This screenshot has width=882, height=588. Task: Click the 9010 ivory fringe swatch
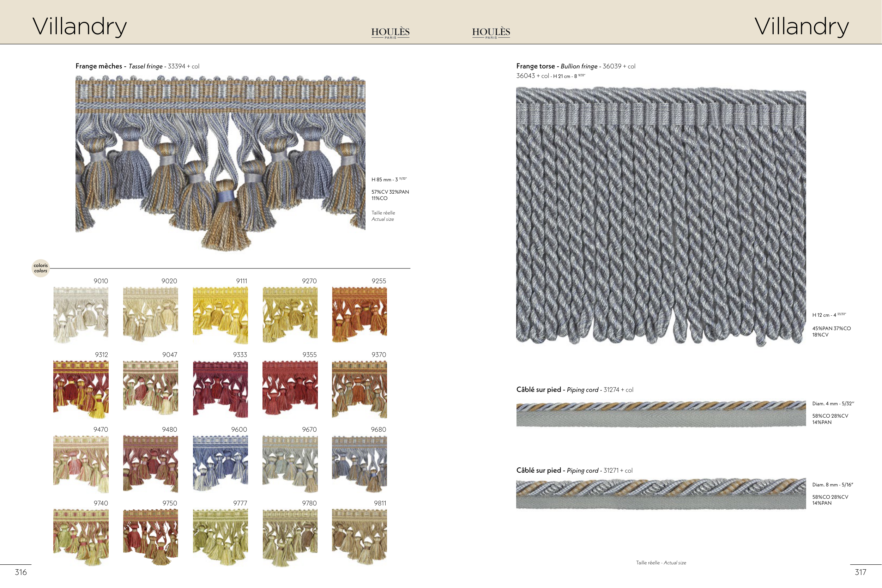click(81, 315)
